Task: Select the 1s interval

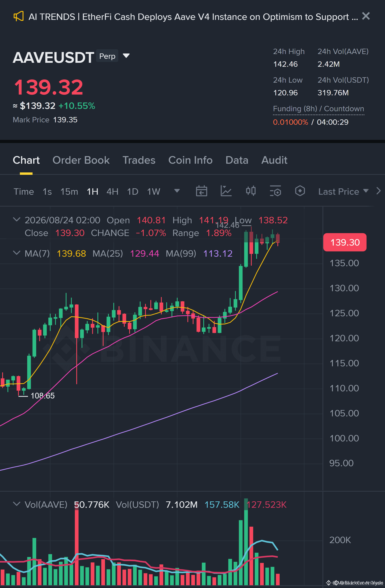Action: [47, 191]
